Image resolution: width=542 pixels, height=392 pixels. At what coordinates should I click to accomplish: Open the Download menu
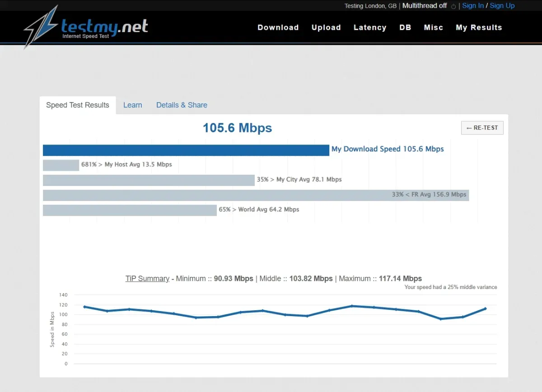(278, 28)
